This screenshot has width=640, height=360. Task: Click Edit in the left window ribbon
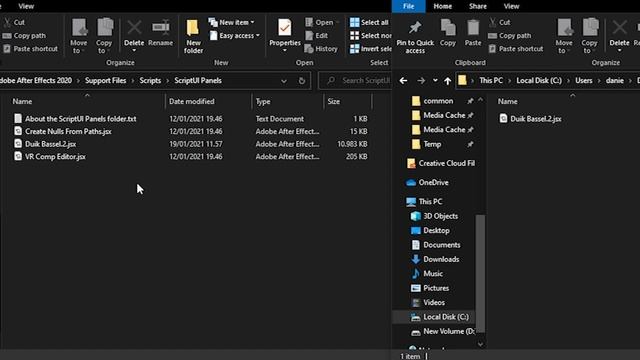[317, 36]
